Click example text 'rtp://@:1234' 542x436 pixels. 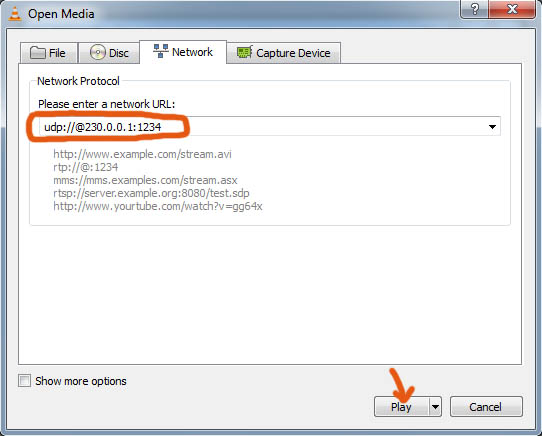pos(86,167)
